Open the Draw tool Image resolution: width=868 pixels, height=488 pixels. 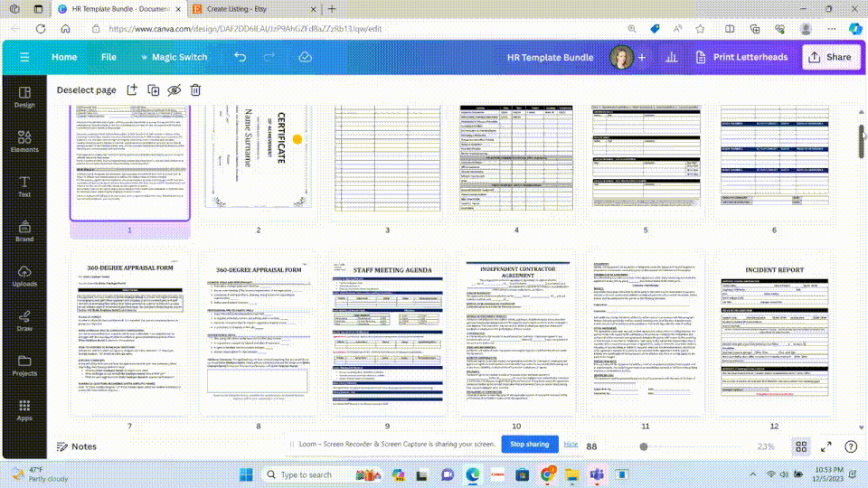coord(24,320)
